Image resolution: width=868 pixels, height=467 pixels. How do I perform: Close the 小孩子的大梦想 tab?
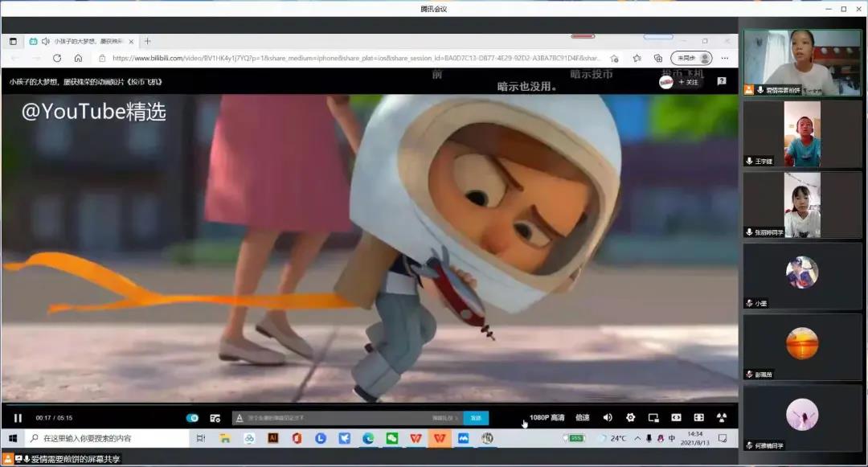[131, 42]
